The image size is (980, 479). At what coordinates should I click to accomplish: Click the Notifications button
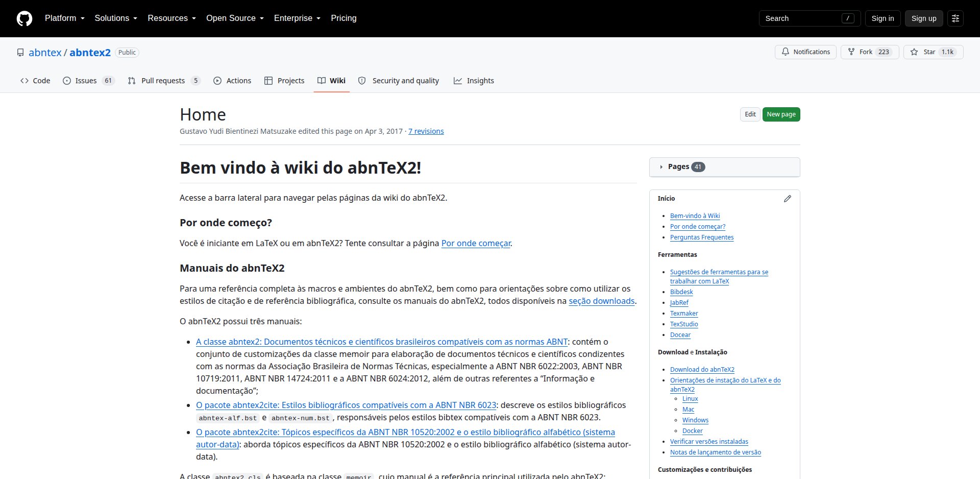806,52
